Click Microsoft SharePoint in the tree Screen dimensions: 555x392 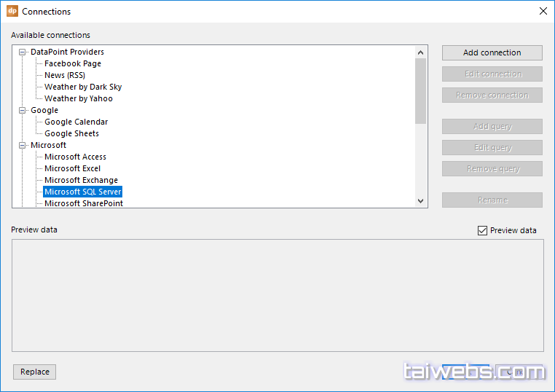pyautogui.click(x=83, y=203)
